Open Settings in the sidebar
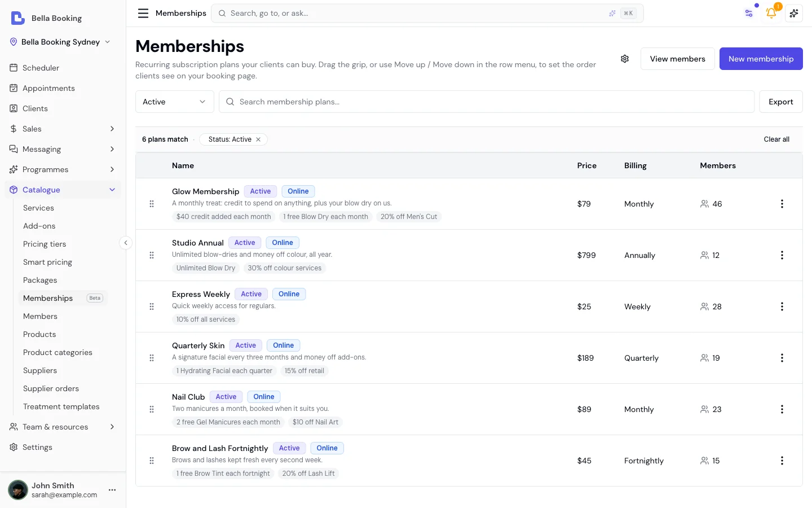812x508 pixels. point(63,447)
